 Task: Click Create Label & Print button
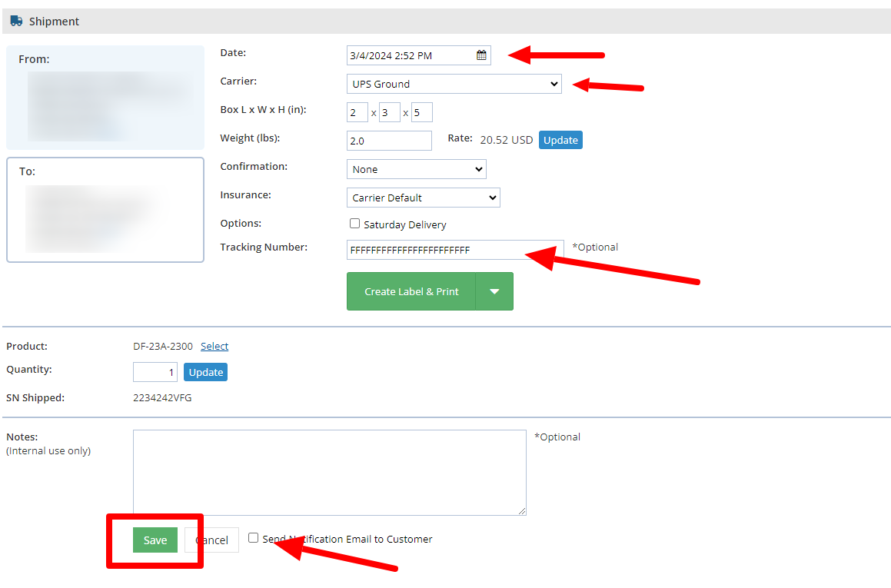[x=411, y=291]
